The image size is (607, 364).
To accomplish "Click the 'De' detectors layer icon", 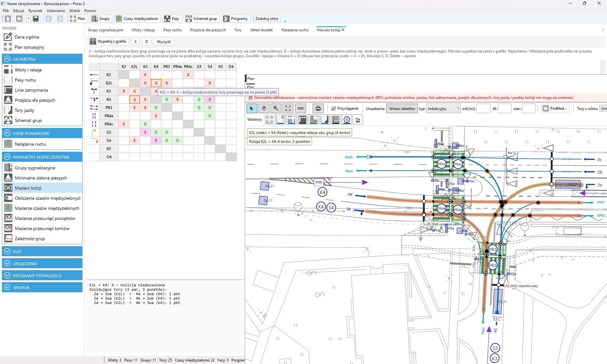I will [358, 120].
